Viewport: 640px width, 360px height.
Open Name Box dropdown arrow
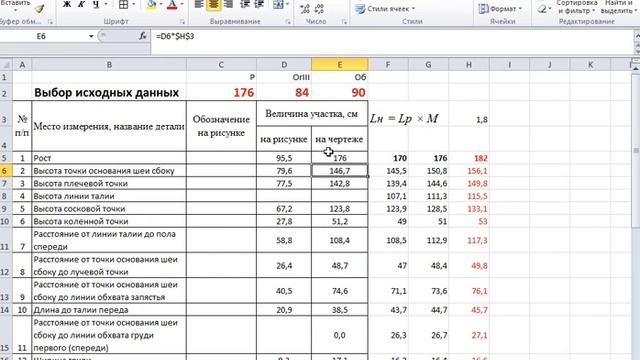click(x=91, y=36)
